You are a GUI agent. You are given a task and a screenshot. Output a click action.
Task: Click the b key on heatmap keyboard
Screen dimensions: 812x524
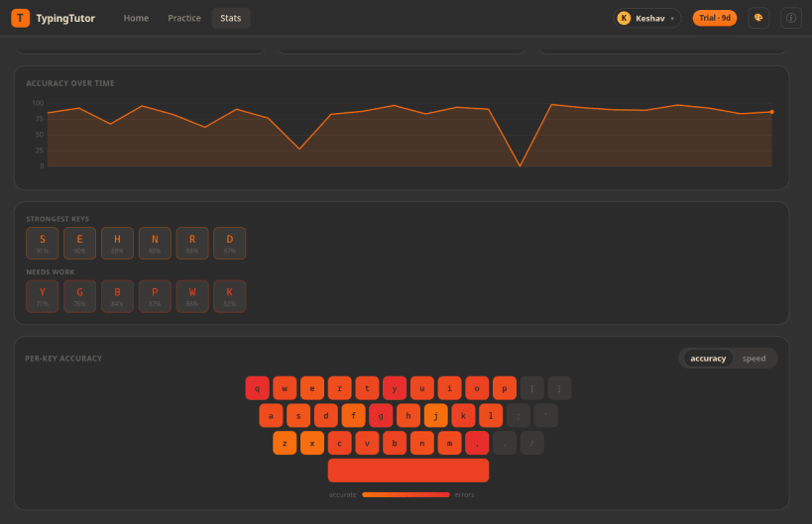click(395, 444)
